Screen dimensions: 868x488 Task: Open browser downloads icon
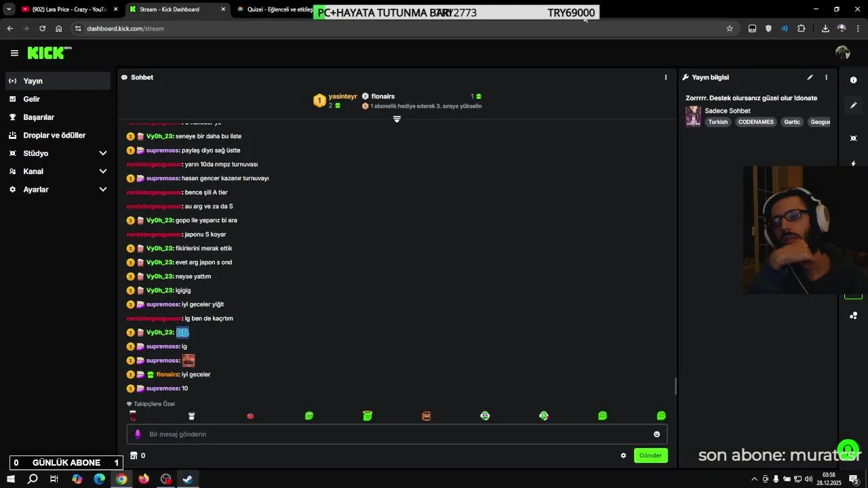coord(825,28)
